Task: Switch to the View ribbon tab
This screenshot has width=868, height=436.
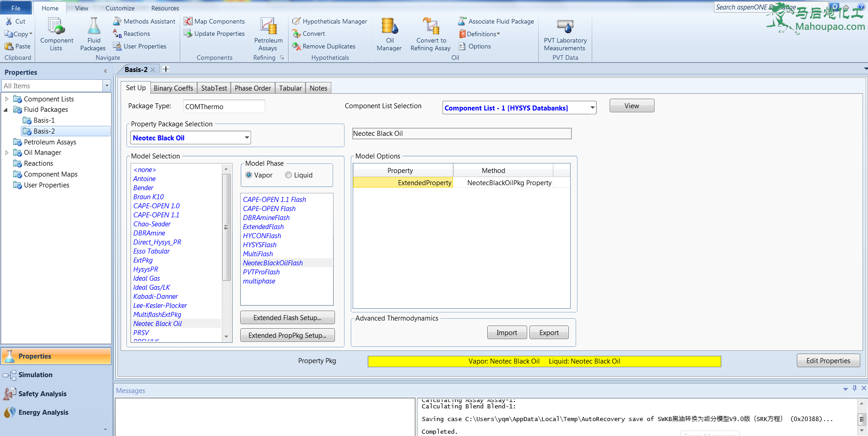Action: click(x=82, y=8)
